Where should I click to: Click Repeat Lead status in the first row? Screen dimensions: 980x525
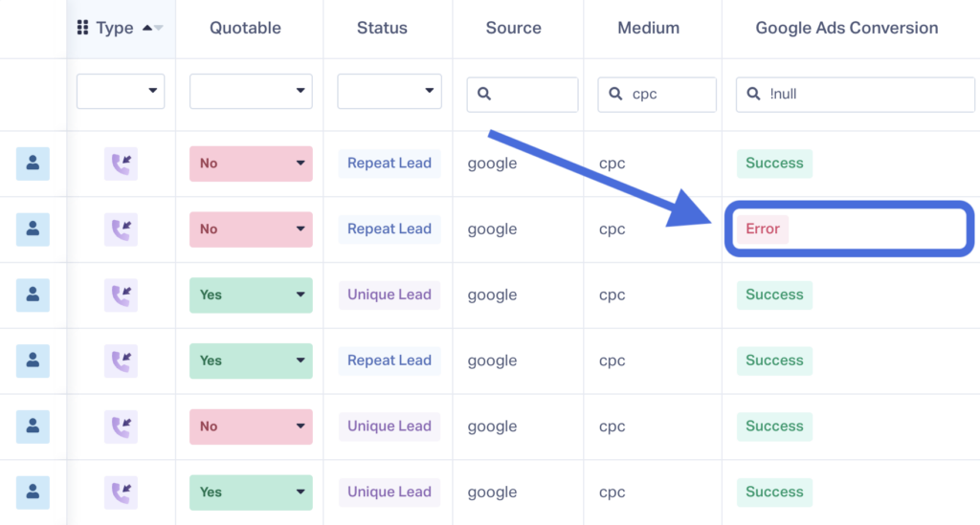[390, 164]
